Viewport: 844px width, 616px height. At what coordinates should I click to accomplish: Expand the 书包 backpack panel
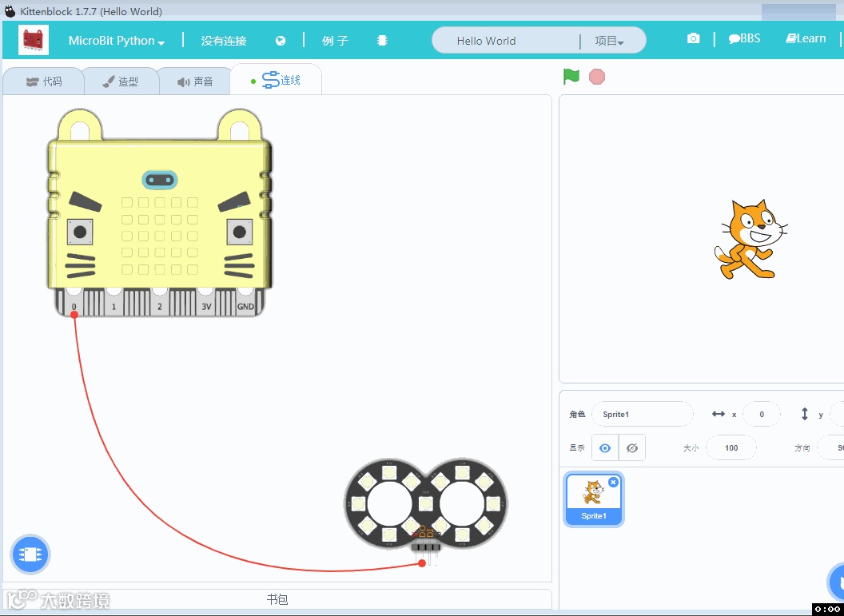click(x=277, y=599)
